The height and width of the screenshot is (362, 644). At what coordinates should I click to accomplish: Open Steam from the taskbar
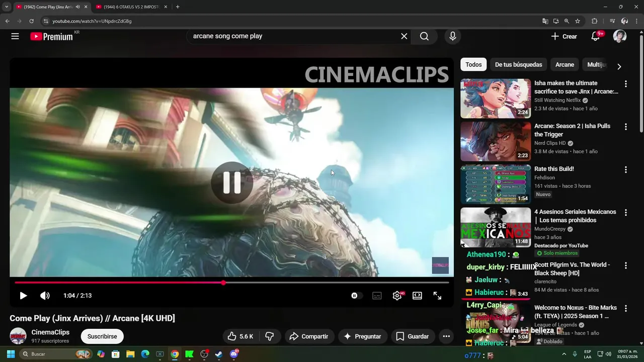coord(219,354)
